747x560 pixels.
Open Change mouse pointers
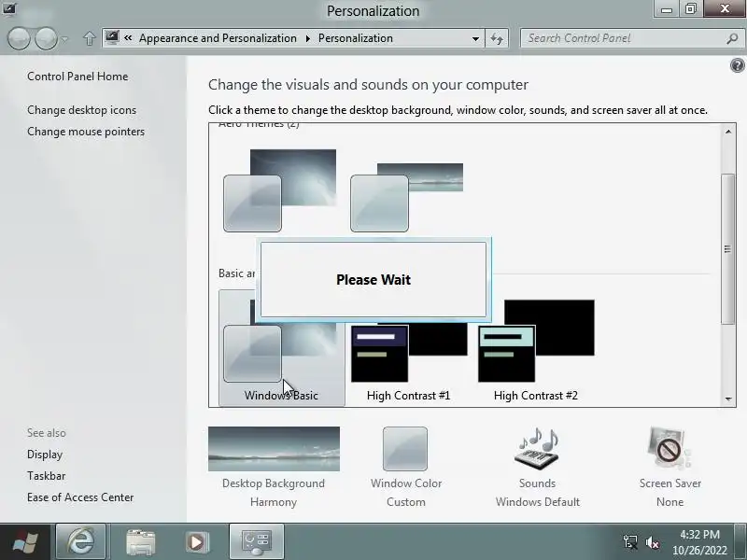(x=86, y=132)
